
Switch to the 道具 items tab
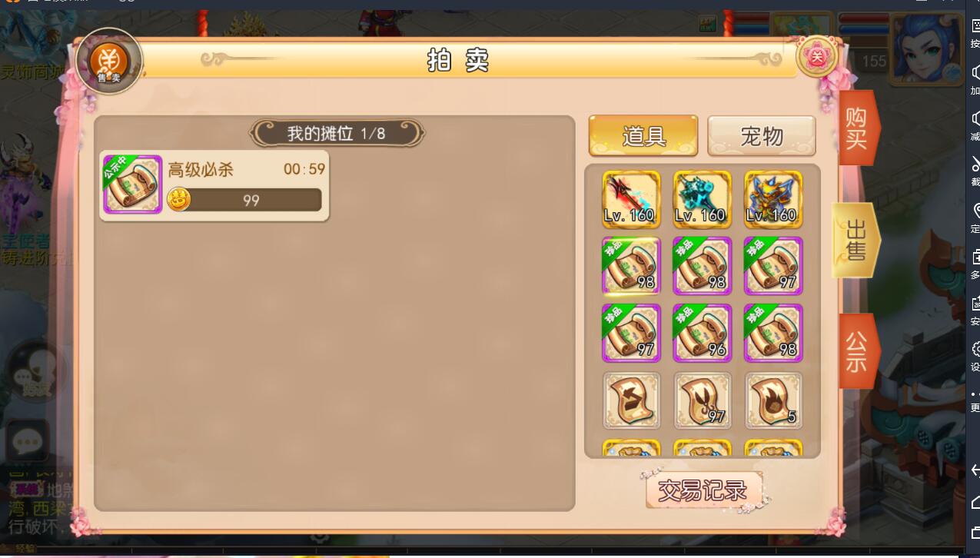(643, 136)
